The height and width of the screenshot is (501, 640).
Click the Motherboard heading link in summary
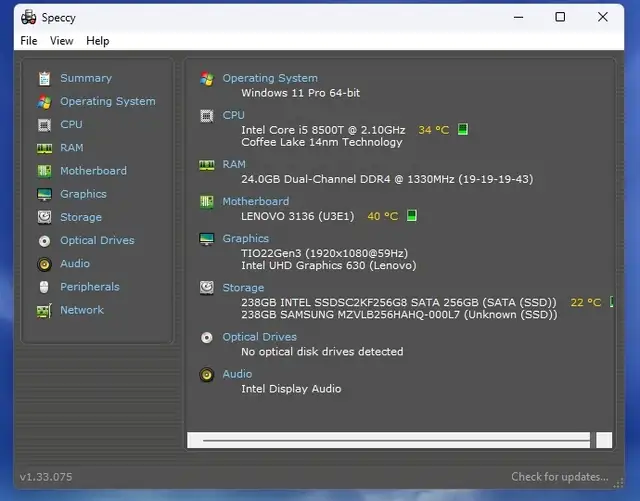tap(256, 201)
